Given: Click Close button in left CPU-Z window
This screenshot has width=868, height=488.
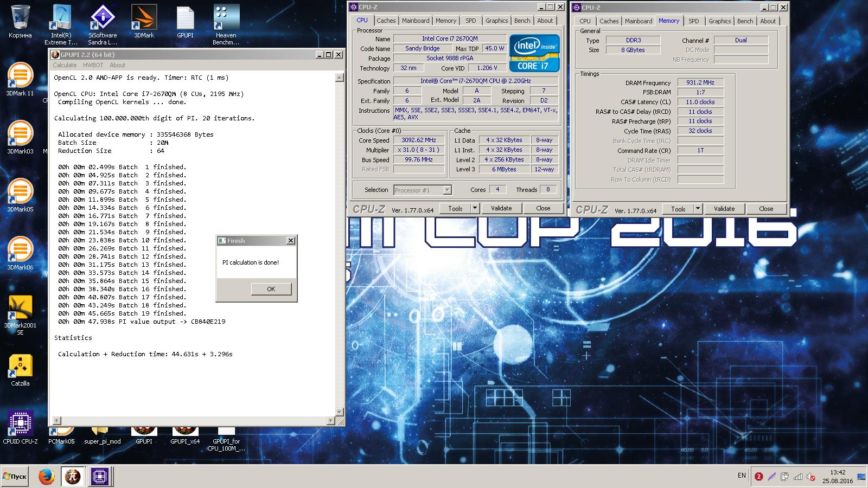Looking at the screenshot, I should 543,208.
